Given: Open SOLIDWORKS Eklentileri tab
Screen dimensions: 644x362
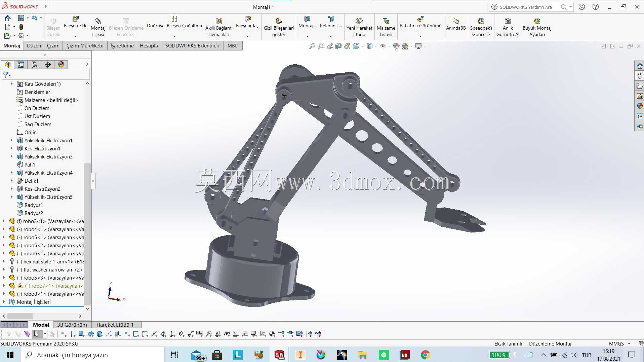Looking at the screenshot, I should pyautogui.click(x=192, y=46).
